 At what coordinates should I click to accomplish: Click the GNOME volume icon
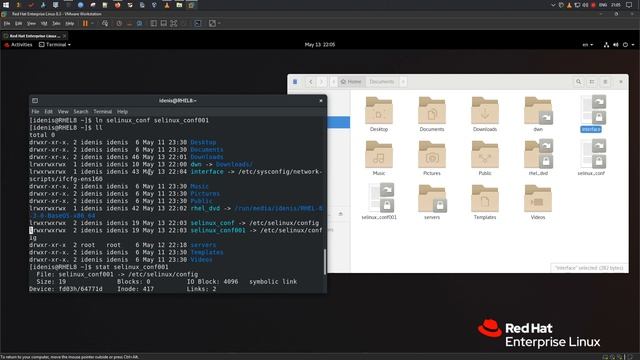[616, 44]
